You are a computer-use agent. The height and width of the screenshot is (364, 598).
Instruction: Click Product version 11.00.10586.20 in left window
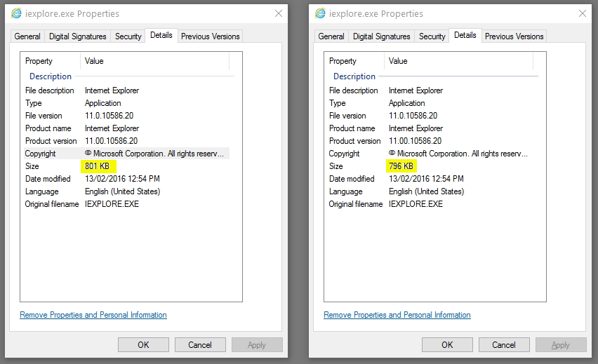(x=111, y=141)
